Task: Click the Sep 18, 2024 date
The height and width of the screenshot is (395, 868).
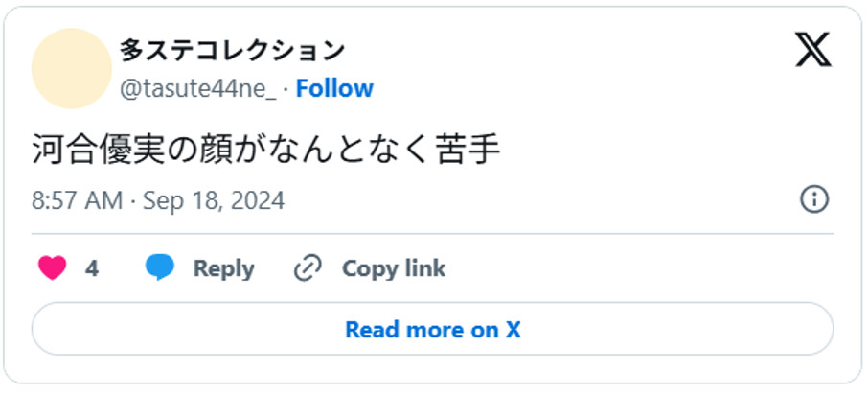Action: point(214,200)
